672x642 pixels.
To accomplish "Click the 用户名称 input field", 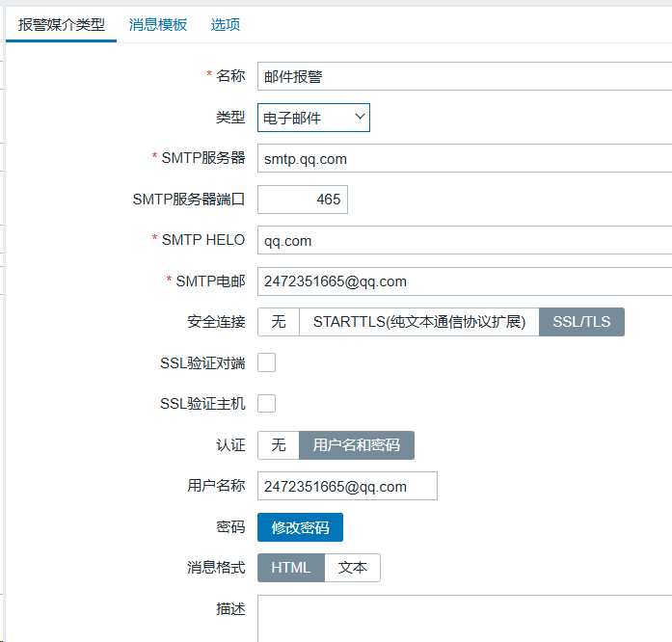I will click(347, 487).
